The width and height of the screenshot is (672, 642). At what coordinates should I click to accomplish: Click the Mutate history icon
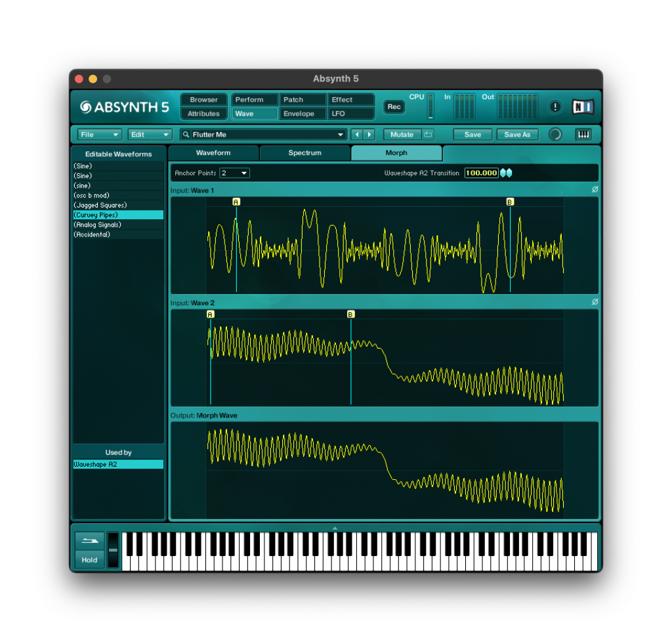coord(428,135)
